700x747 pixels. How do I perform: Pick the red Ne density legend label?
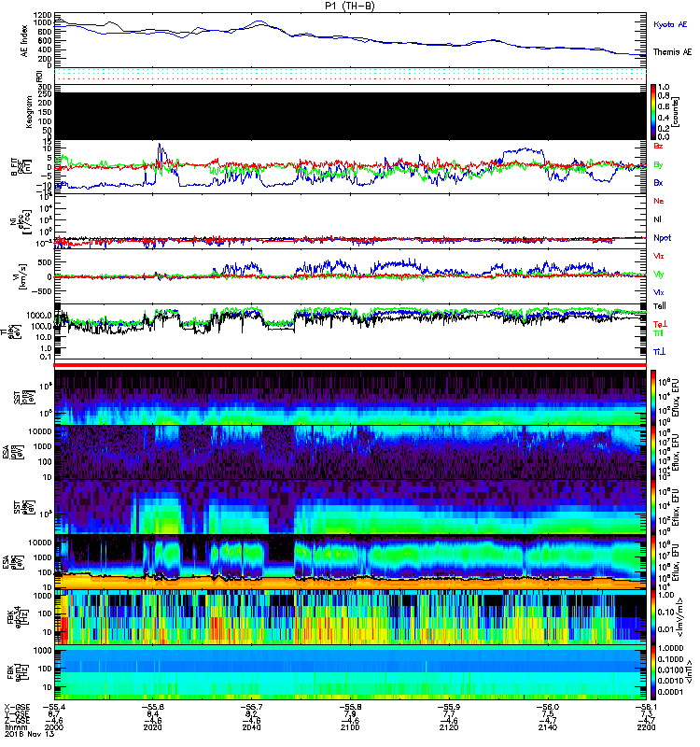(659, 201)
